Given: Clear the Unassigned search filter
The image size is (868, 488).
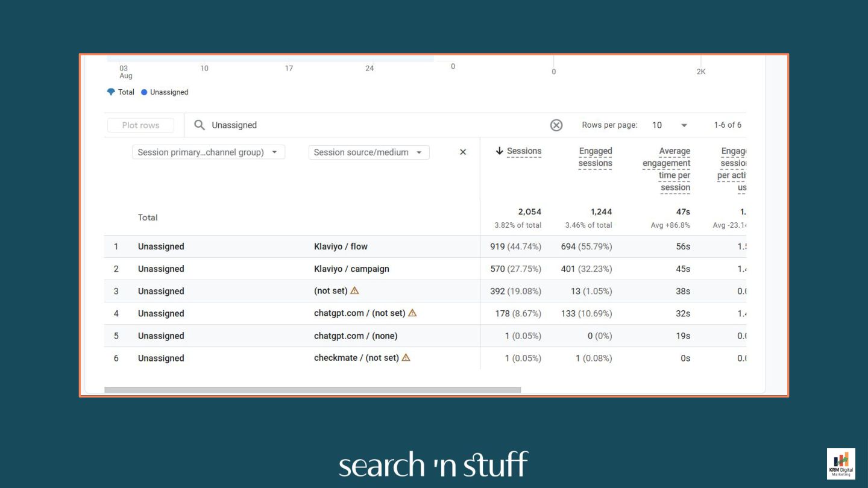Looking at the screenshot, I should coord(556,125).
